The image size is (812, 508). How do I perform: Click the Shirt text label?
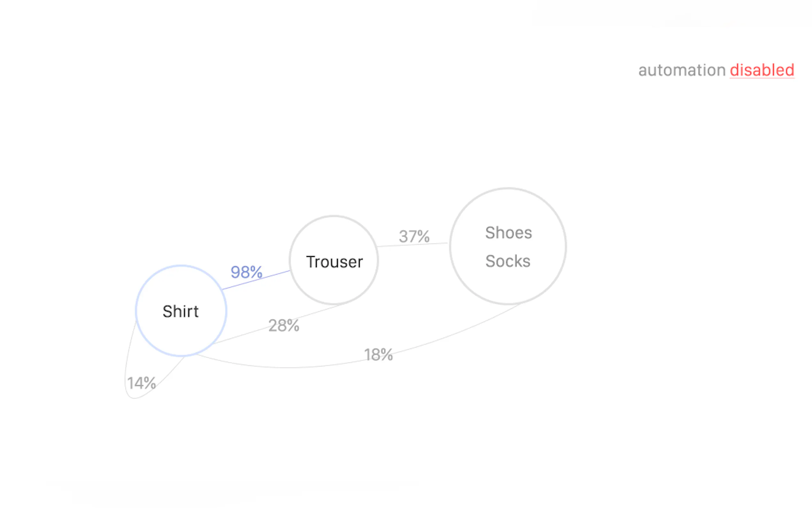point(181,311)
